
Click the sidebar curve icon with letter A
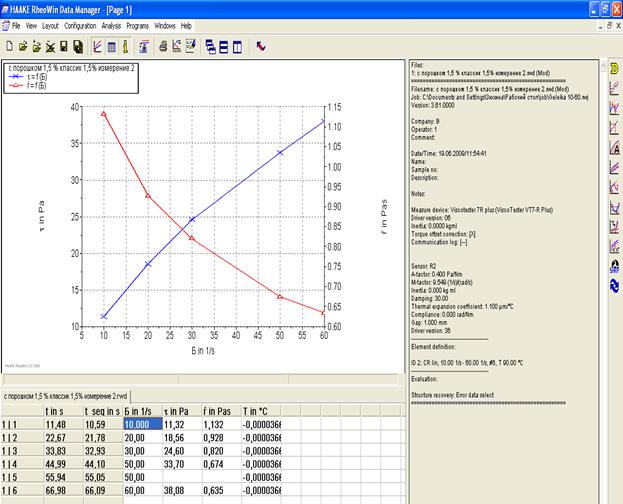pos(615,147)
